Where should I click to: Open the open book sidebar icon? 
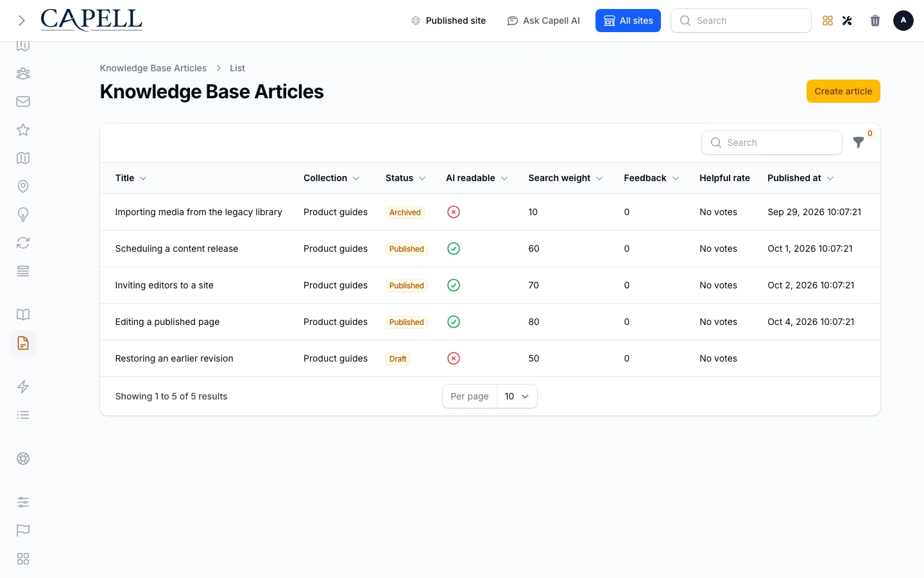click(23, 315)
